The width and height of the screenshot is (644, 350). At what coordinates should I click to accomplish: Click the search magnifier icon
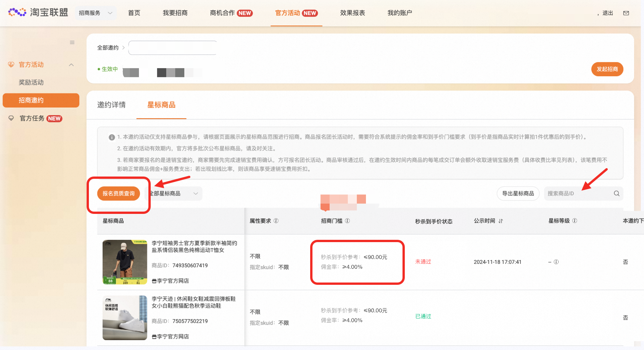point(617,193)
